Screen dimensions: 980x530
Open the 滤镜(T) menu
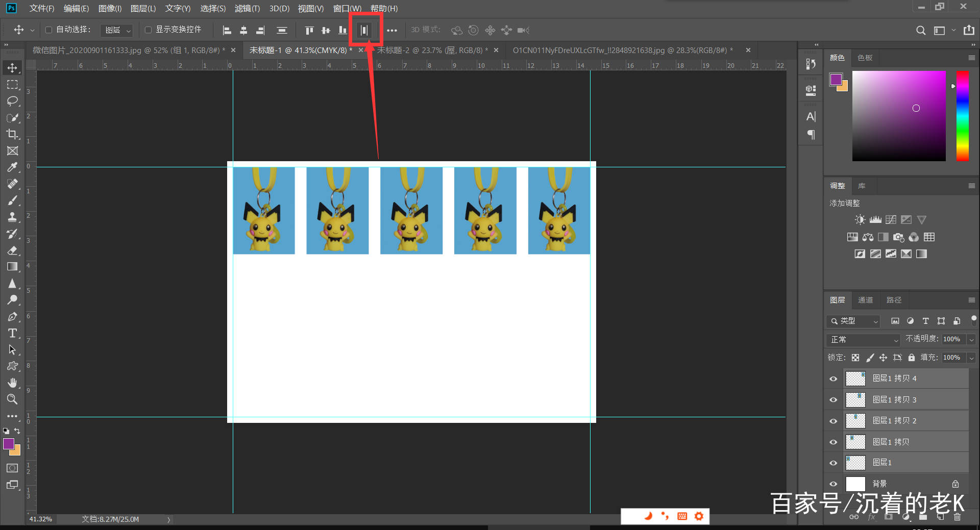coord(247,8)
